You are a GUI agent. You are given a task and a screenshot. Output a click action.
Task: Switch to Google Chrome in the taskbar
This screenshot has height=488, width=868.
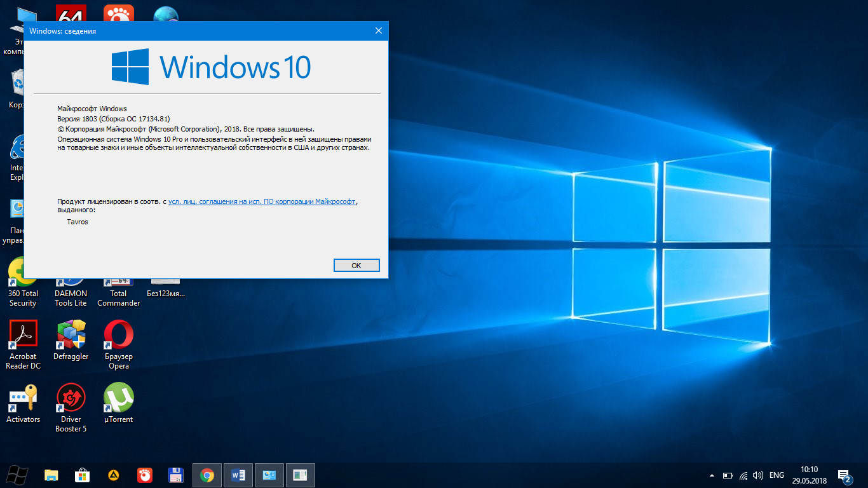coord(207,475)
